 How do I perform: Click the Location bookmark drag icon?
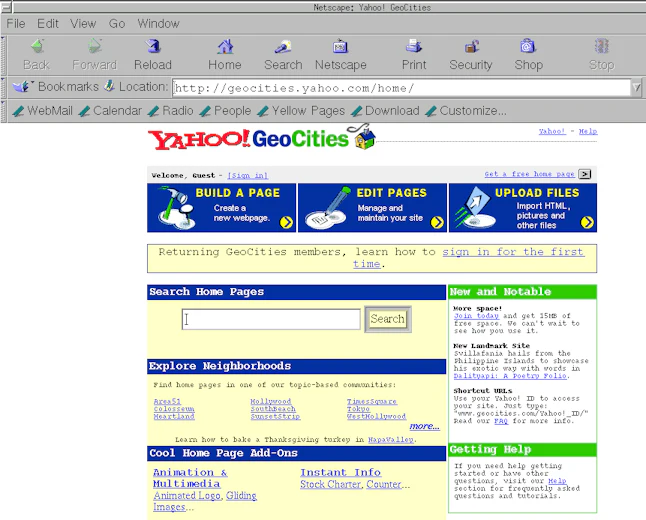click(109, 86)
